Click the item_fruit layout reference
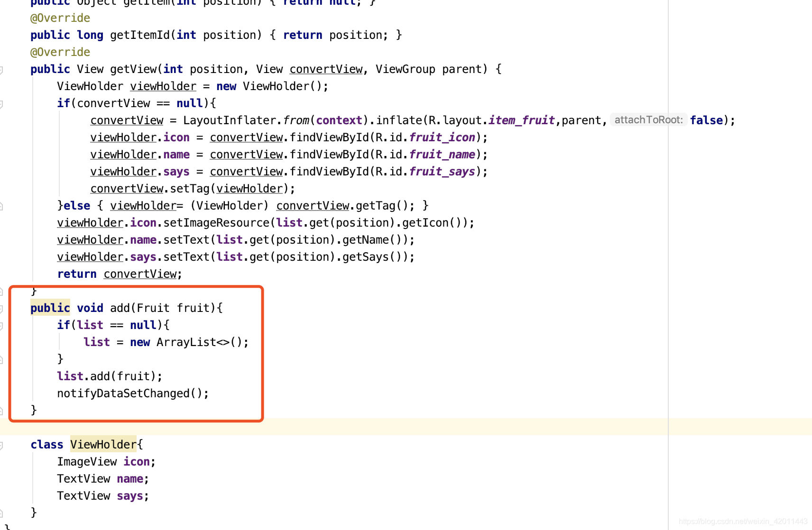Viewport: 812px width, 530px height. coord(521,120)
